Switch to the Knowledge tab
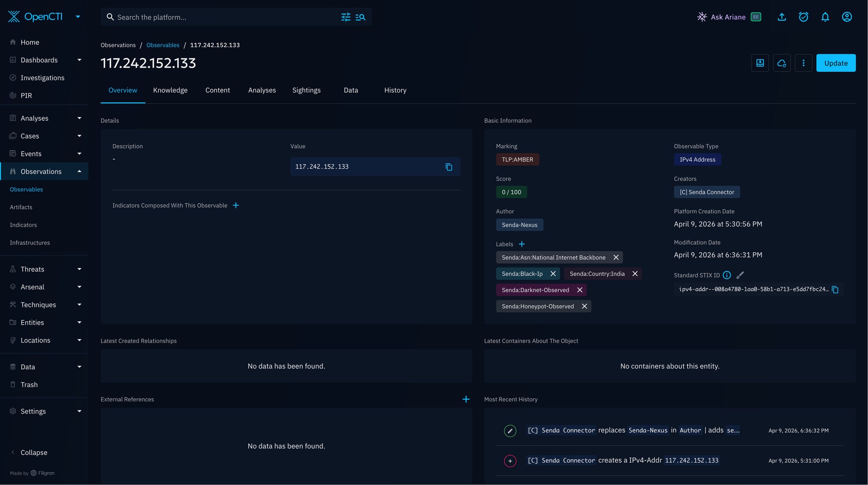This screenshot has height=485, width=868. tap(170, 90)
